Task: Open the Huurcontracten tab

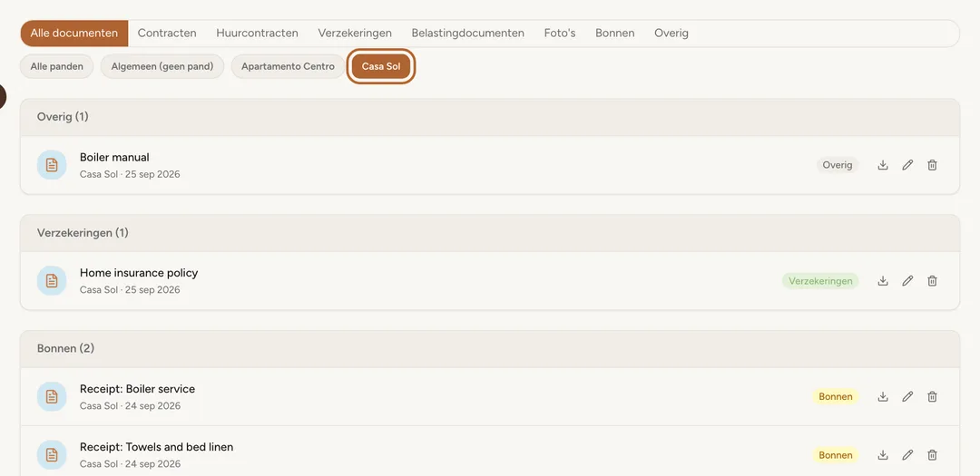Action: (257, 34)
